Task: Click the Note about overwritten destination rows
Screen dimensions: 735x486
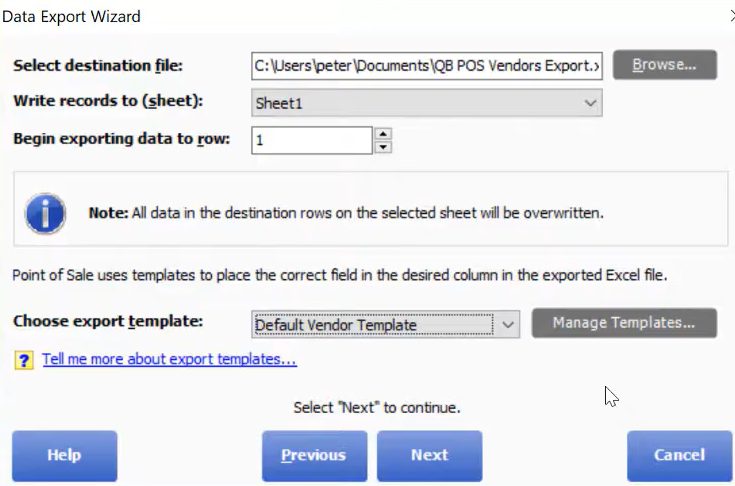Action: pyautogui.click(x=346, y=213)
